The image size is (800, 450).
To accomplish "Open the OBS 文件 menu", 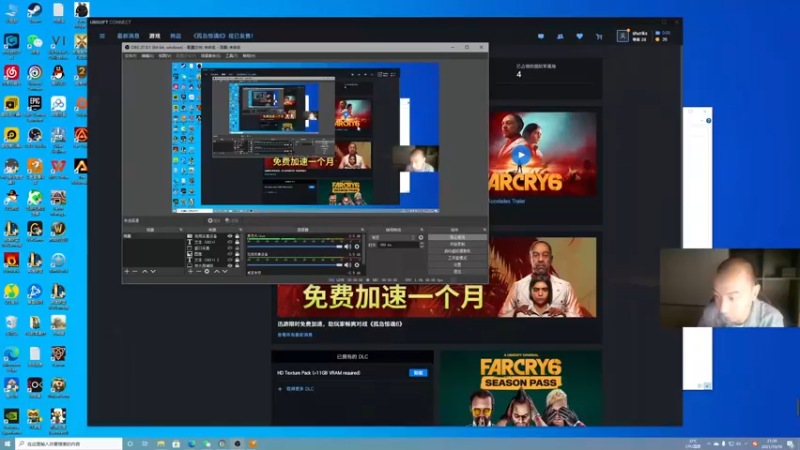I will (x=131, y=56).
